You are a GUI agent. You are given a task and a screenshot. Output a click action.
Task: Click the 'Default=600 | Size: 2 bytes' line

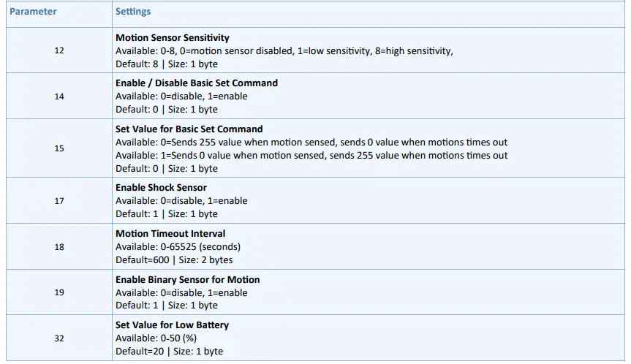pos(174,260)
